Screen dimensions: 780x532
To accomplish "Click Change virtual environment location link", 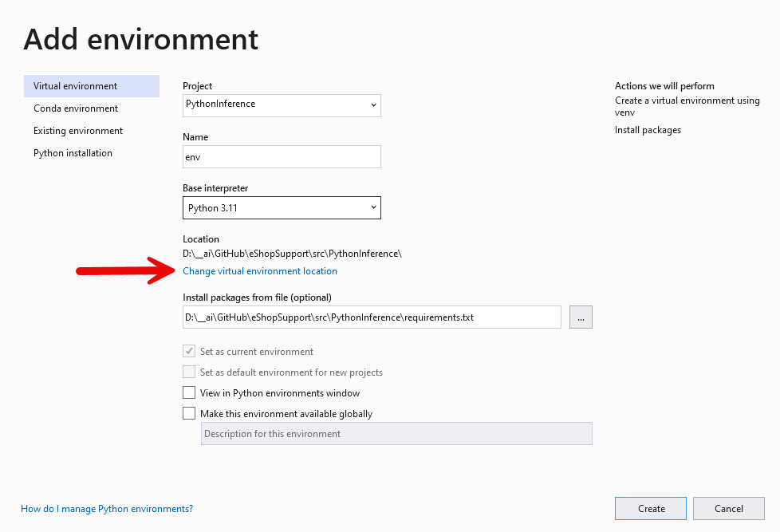I will click(x=260, y=271).
